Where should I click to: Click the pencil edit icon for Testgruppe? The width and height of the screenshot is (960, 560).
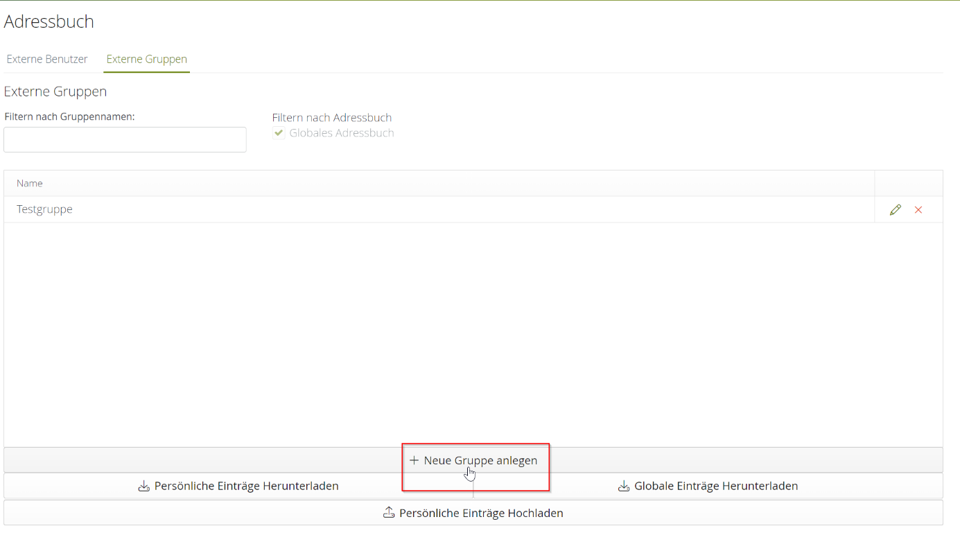click(895, 210)
